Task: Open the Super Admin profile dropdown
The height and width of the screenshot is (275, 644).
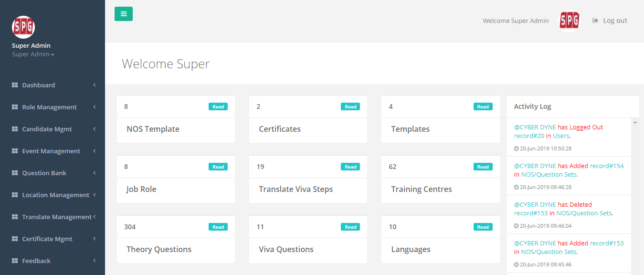Action: [x=33, y=54]
